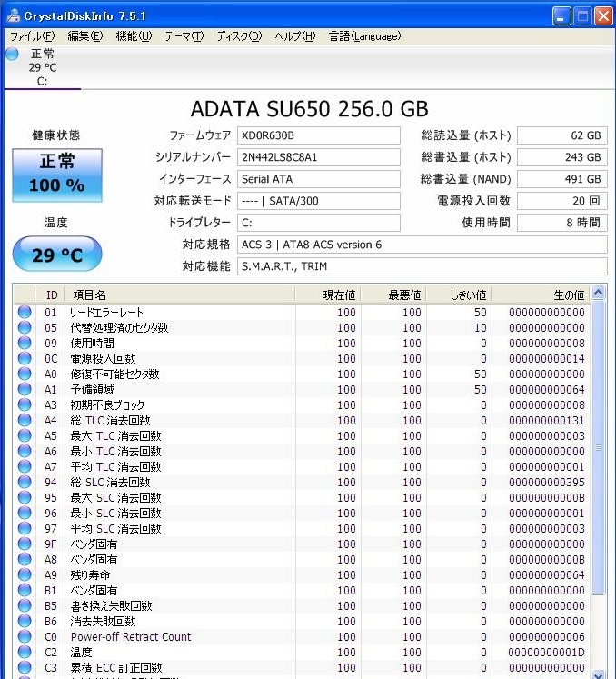This screenshot has height=679, width=616.
Task: Click status orb for 95 最大 SLC 消去回数
Action: point(25,497)
